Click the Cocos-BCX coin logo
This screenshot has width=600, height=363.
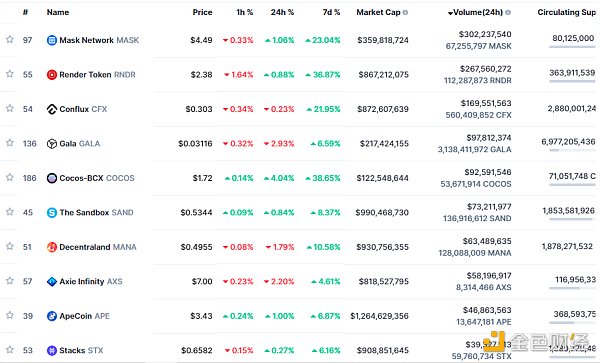click(x=52, y=178)
